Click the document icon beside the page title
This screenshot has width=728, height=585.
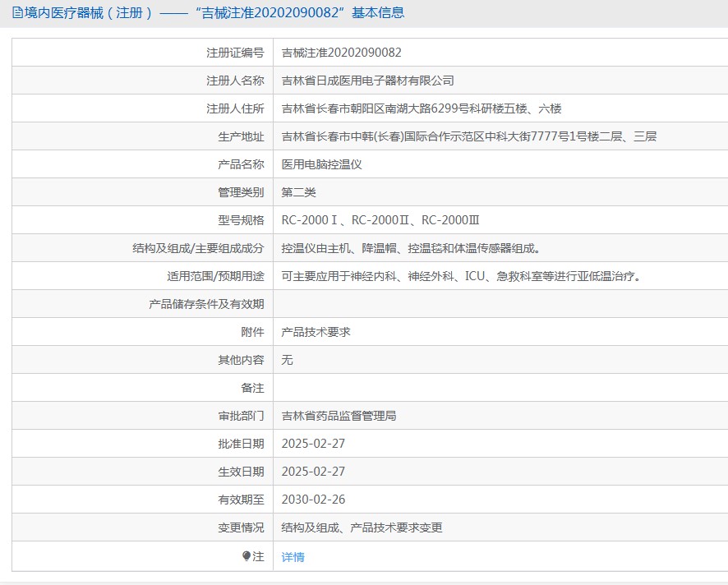click(x=17, y=12)
